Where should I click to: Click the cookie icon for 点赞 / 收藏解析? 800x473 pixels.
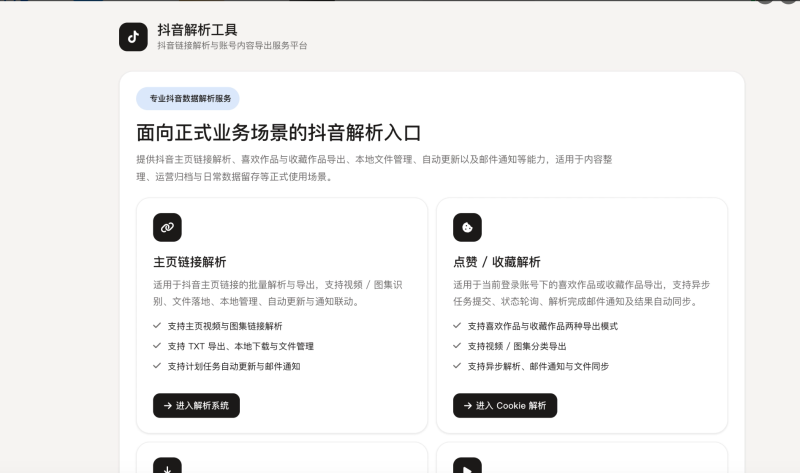pyautogui.click(x=467, y=228)
